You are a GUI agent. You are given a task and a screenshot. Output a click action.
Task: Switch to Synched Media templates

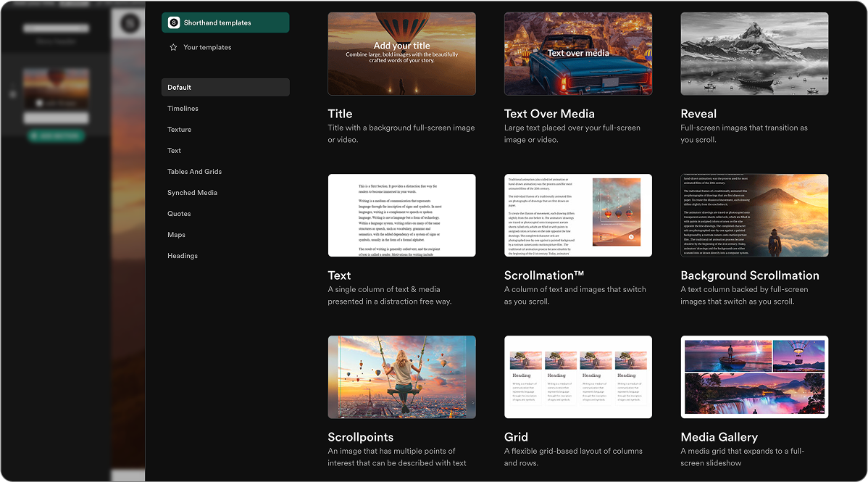[193, 192]
